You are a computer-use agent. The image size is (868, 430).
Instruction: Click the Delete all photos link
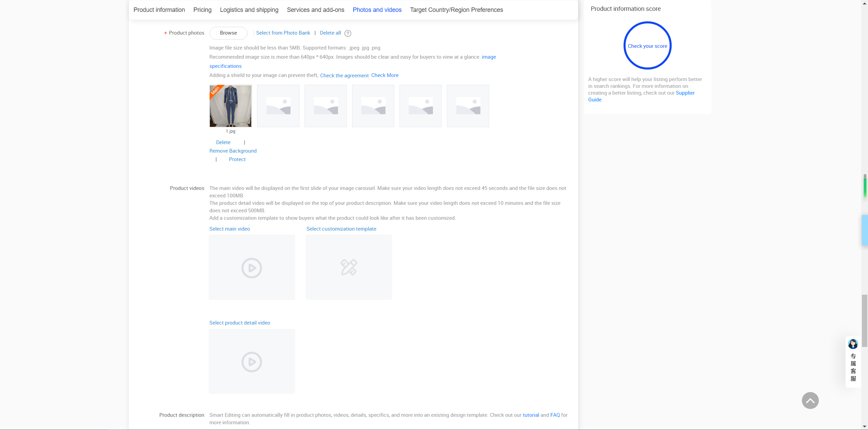(x=330, y=33)
